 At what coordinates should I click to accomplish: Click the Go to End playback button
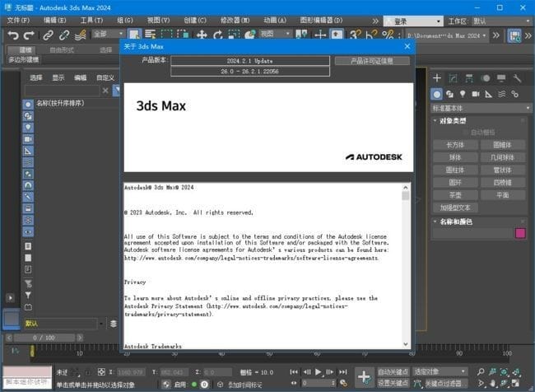click(x=343, y=372)
